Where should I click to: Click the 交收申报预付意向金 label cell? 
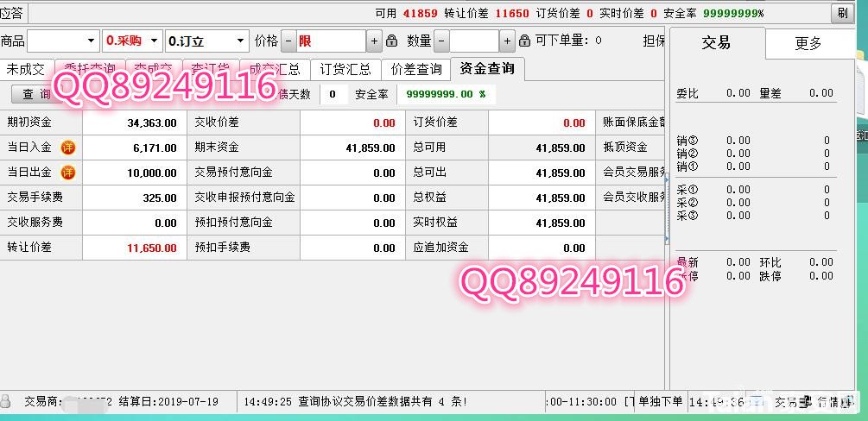(x=244, y=197)
